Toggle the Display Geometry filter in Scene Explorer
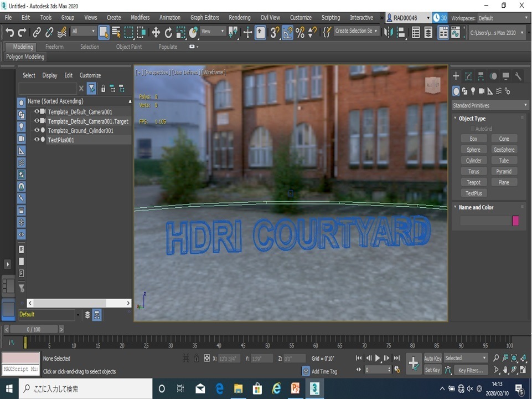 21,103
